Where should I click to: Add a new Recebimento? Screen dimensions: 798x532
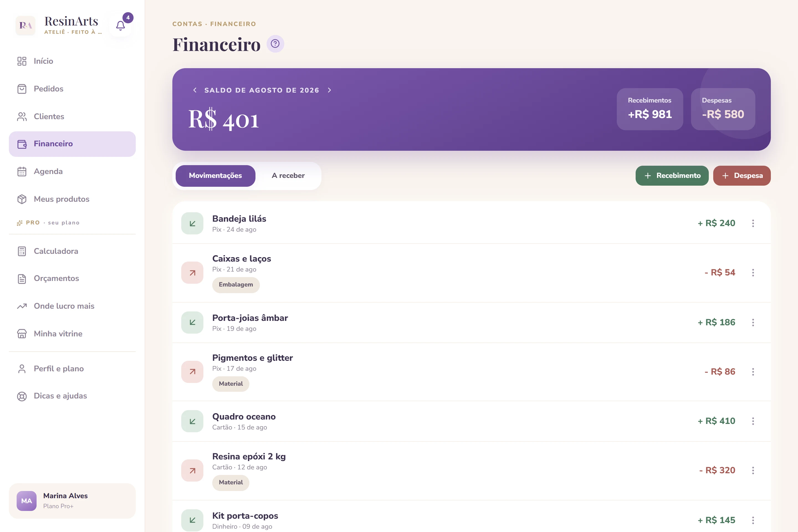pos(672,176)
